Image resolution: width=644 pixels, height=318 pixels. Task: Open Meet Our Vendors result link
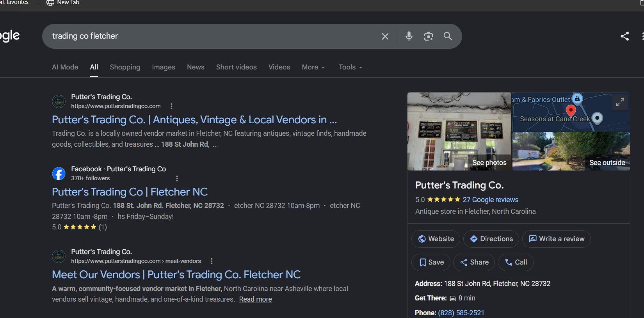176,275
